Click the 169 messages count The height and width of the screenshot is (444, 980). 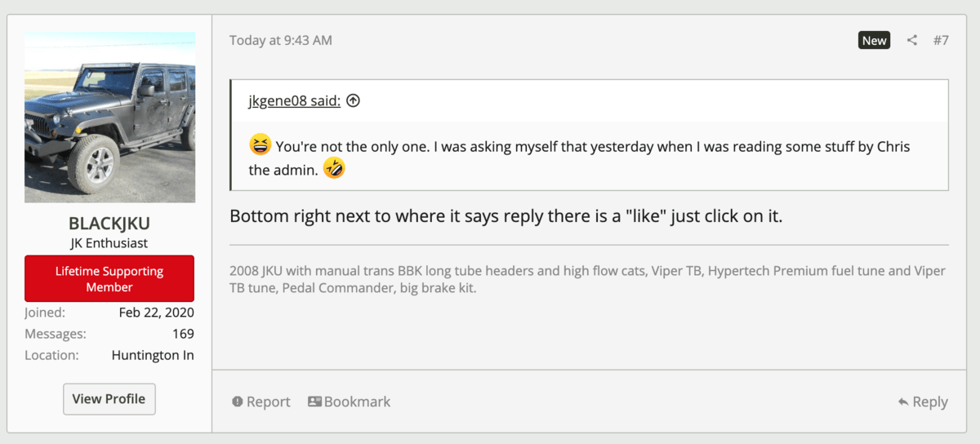183,333
